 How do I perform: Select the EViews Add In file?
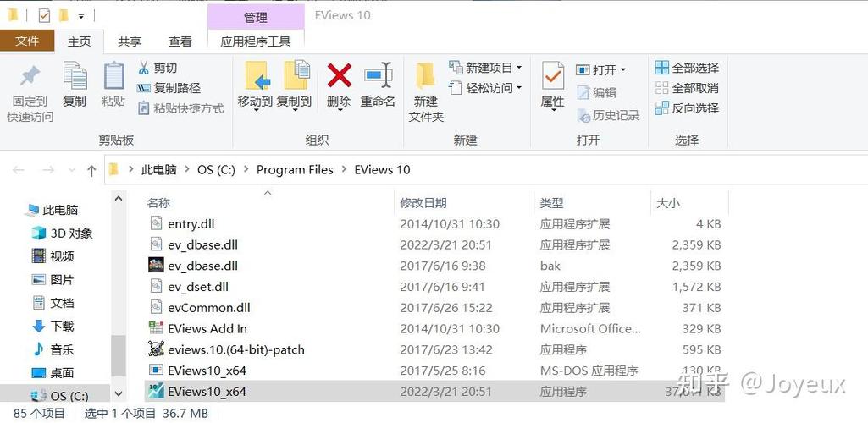pyautogui.click(x=434, y=329)
